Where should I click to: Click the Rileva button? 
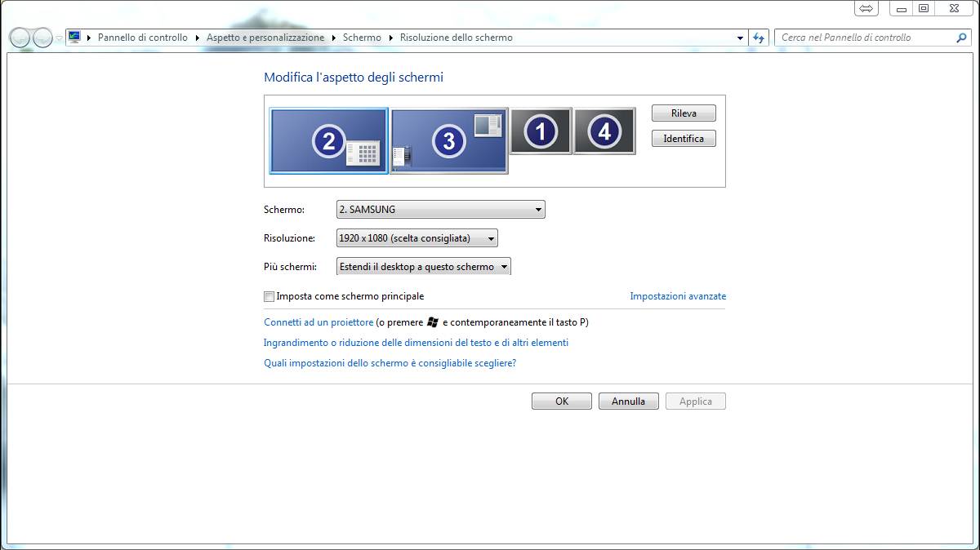684,113
